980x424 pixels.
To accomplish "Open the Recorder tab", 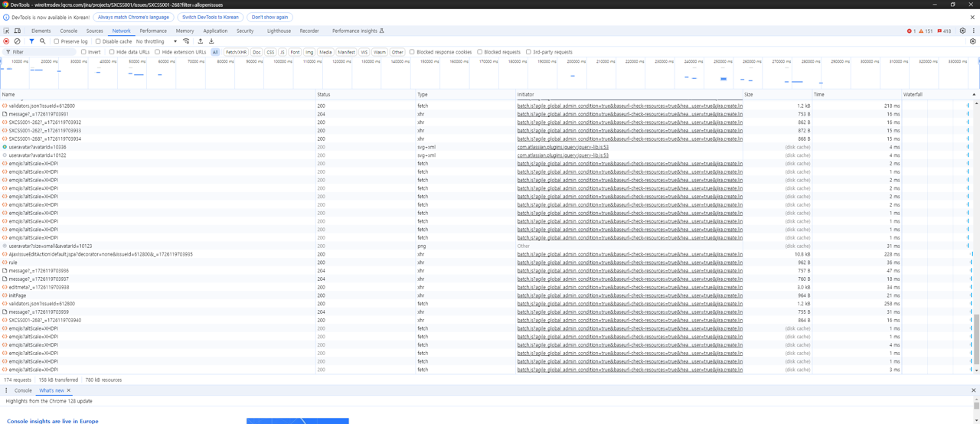I will pyautogui.click(x=309, y=31).
